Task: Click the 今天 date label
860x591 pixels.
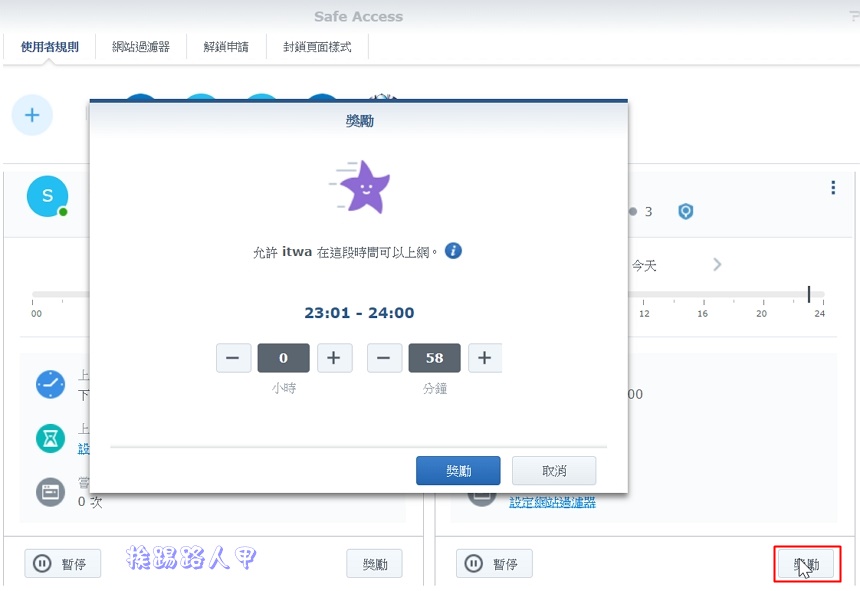Action: (644, 266)
